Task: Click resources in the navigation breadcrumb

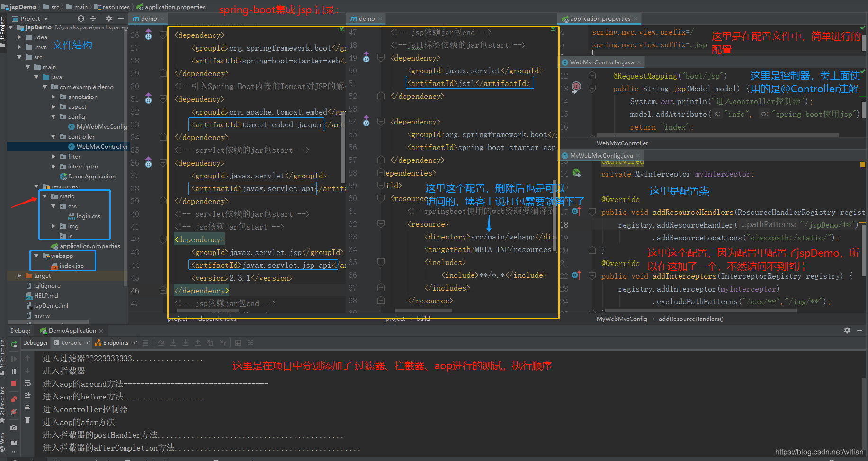Action: coord(112,7)
